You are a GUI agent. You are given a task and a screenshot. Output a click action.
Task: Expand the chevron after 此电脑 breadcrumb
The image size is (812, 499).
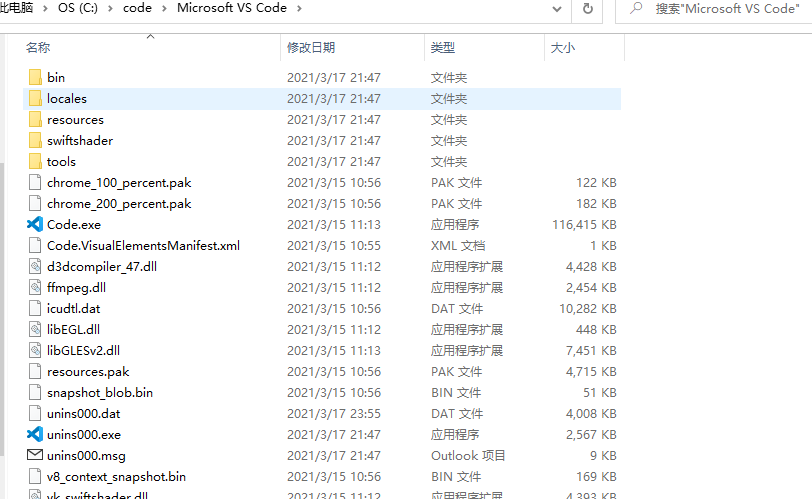(46, 8)
